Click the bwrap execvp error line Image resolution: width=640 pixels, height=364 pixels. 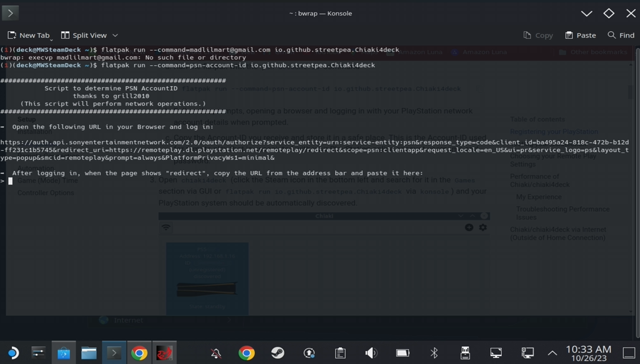click(x=123, y=57)
